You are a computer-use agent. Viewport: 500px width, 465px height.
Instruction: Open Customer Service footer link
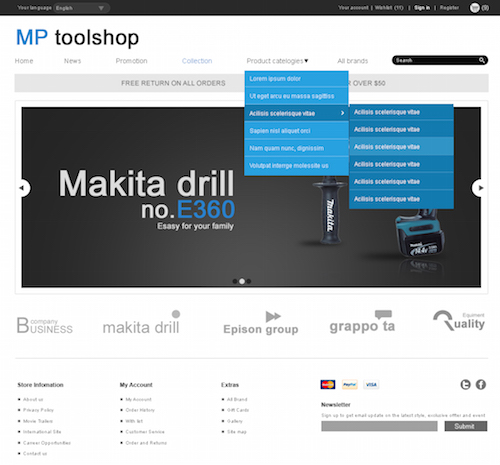point(145,432)
